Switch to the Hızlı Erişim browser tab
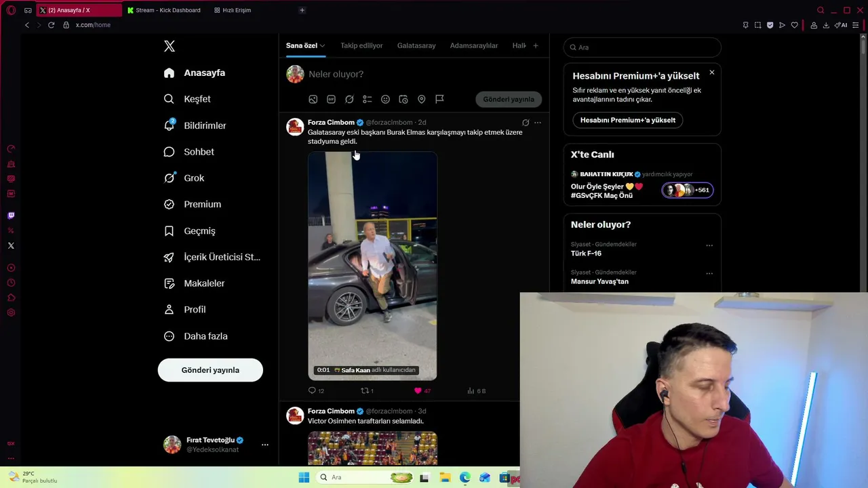868x488 pixels. point(232,10)
